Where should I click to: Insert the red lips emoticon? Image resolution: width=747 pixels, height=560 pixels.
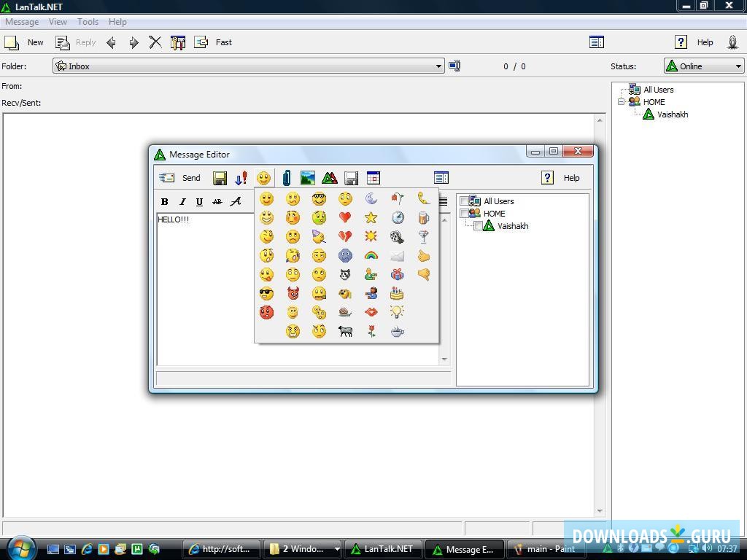tap(371, 312)
